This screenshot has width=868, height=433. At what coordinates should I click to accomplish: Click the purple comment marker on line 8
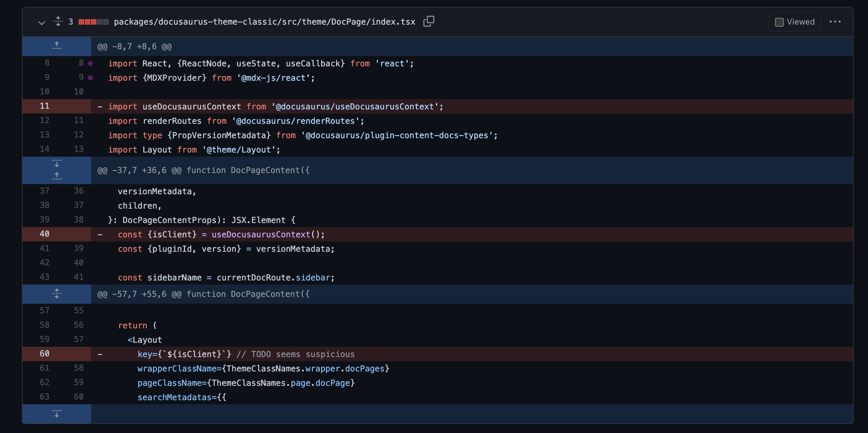pyautogui.click(x=90, y=63)
